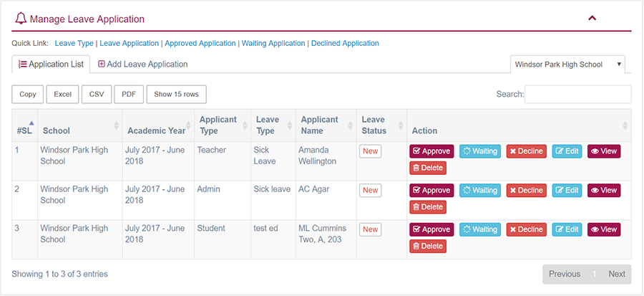The image size is (644, 296).
Task: Decline ML Cummins' leave application
Action: [526, 230]
